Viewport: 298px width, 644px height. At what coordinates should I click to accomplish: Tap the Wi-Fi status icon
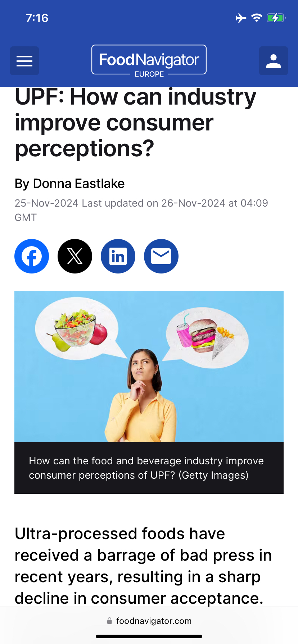(x=257, y=18)
